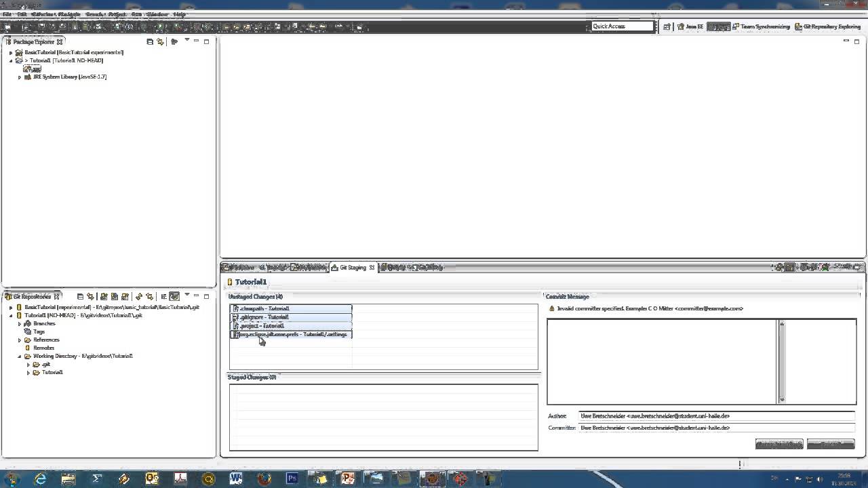Screen dimensions: 868x488
Task: Click the Commit Message vertical scrollbar
Action: (781, 361)
